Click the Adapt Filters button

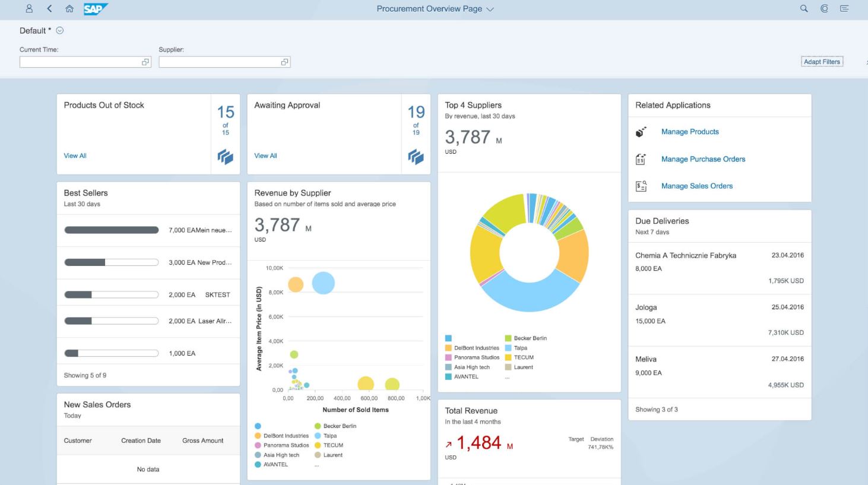click(822, 61)
